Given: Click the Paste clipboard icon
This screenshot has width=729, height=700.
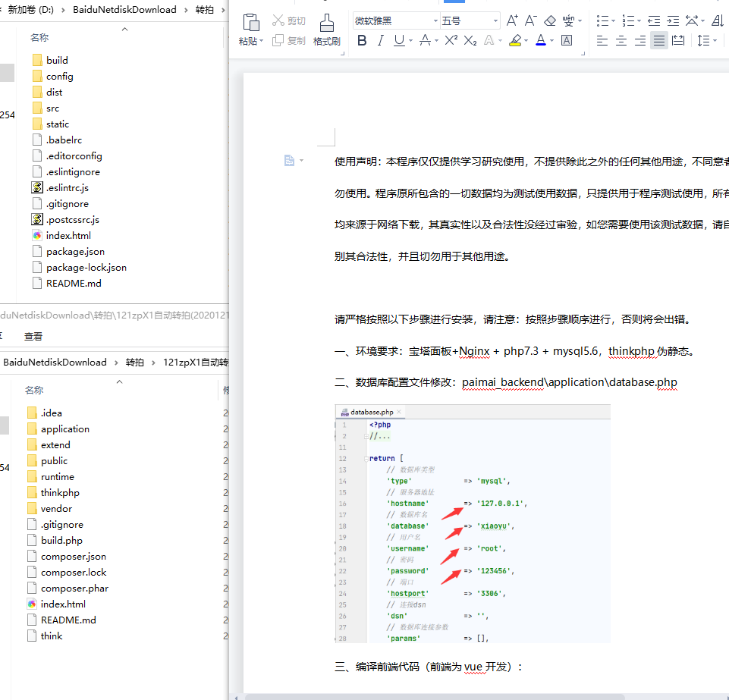Looking at the screenshot, I should 251,22.
